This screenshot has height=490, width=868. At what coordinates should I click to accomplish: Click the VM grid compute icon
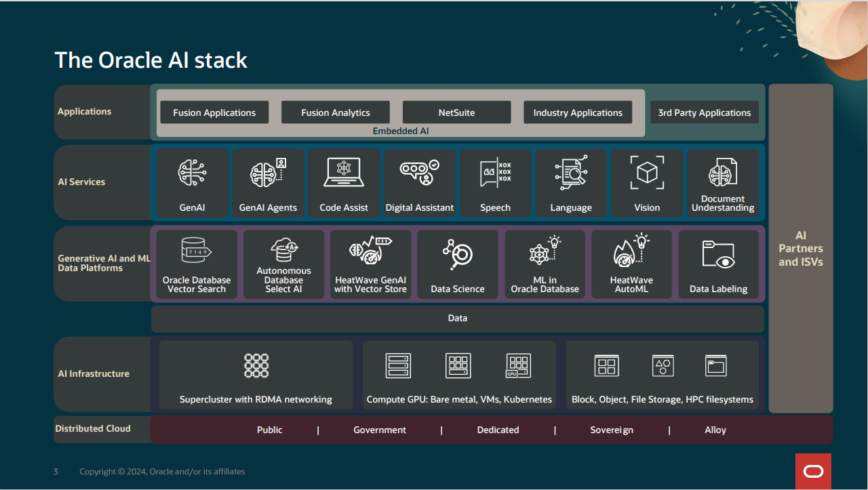click(x=458, y=365)
